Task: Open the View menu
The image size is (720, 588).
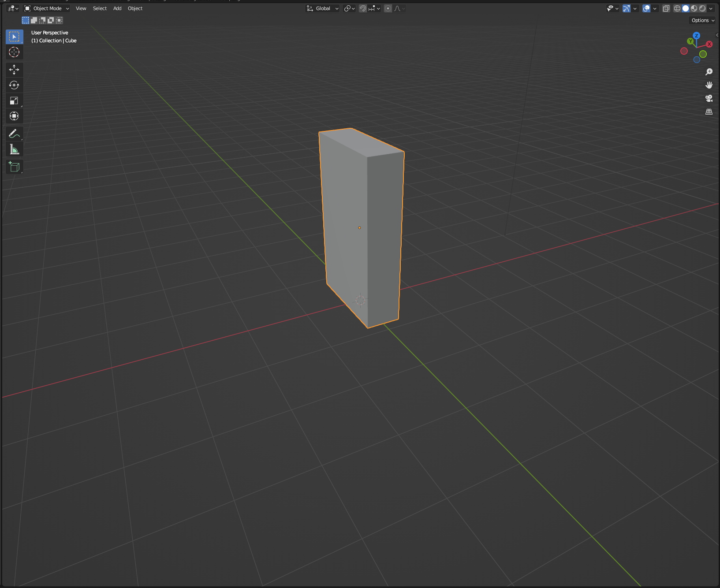Action: 81,8
